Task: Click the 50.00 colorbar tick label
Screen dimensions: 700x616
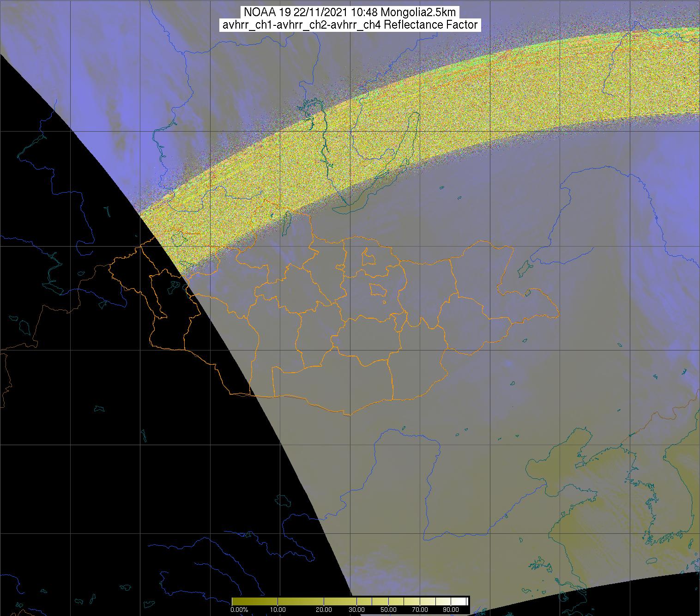Action: pos(388,610)
